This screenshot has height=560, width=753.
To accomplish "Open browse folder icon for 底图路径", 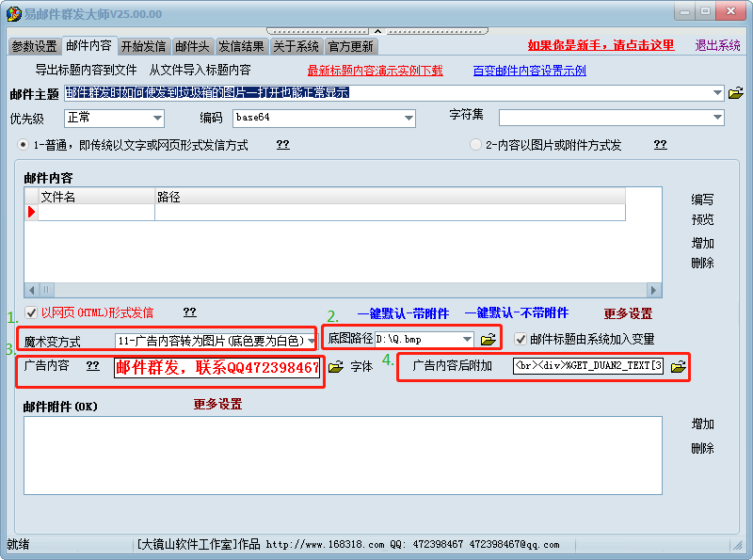I will [488, 339].
